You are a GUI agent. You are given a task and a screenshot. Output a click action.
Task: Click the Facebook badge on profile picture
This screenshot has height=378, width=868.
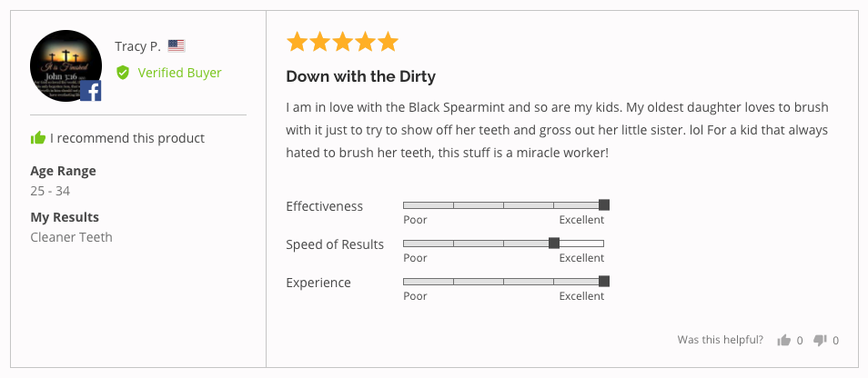coord(91,91)
